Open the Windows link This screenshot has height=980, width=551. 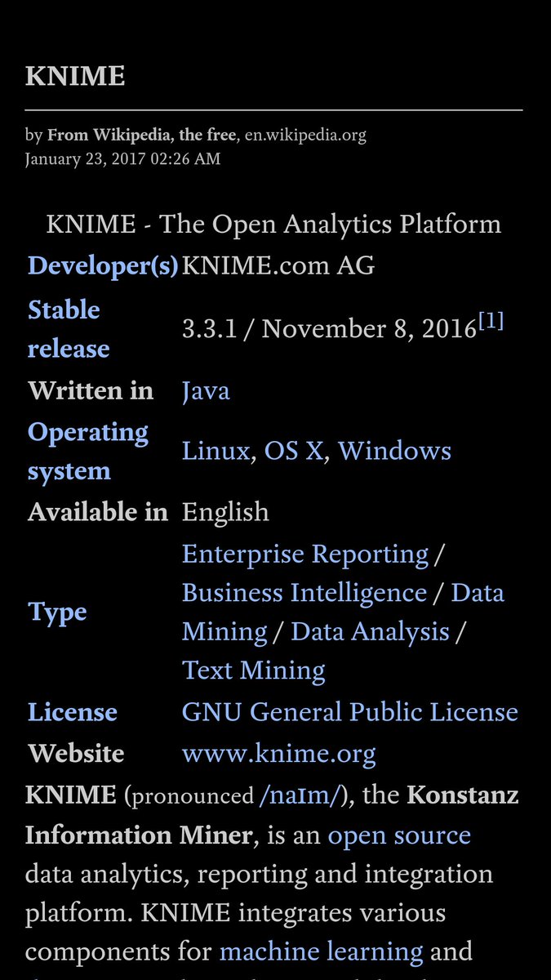click(x=395, y=451)
